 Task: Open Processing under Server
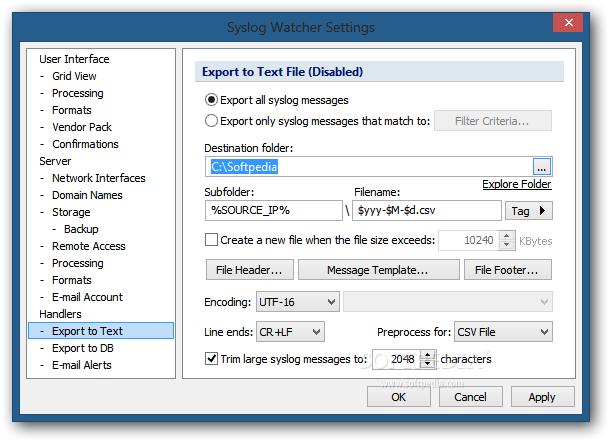coord(78,263)
